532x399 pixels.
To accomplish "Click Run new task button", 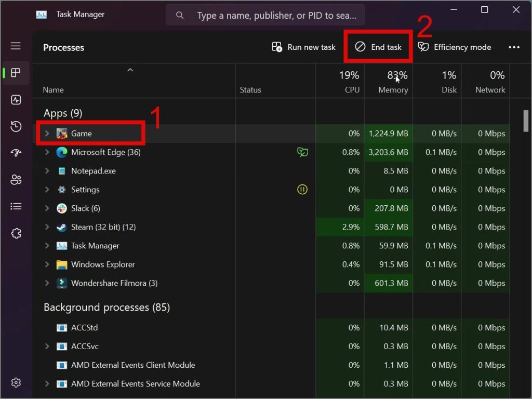I will tap(303, 47).
